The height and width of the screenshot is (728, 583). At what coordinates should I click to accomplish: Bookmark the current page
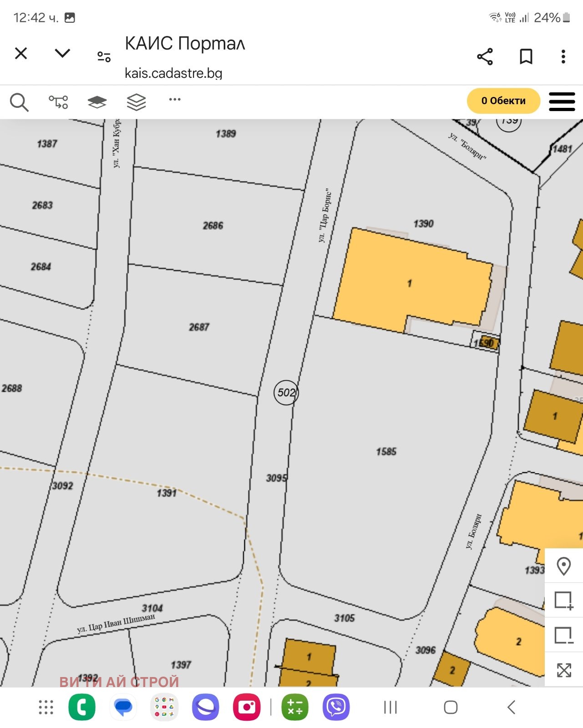click(526, 56)
